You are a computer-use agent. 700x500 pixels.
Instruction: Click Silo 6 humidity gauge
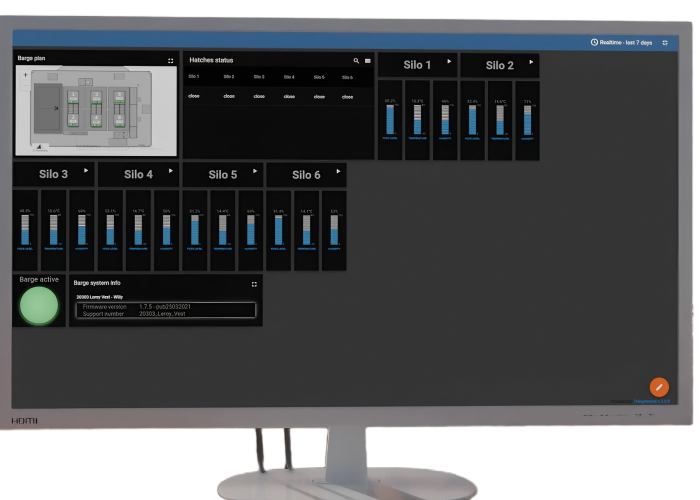[x=334, y=231]
